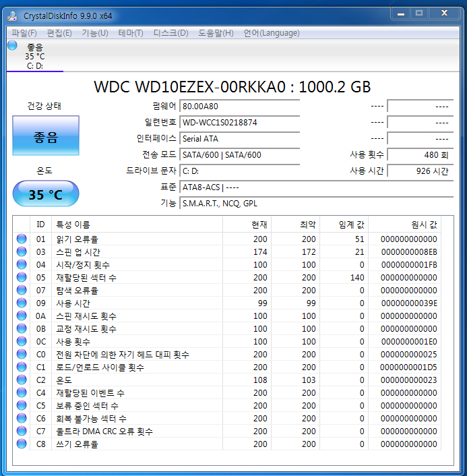
Task: Click the status icon for 보류 중인 섹터 수 row
Action: (x=22, y=406)
